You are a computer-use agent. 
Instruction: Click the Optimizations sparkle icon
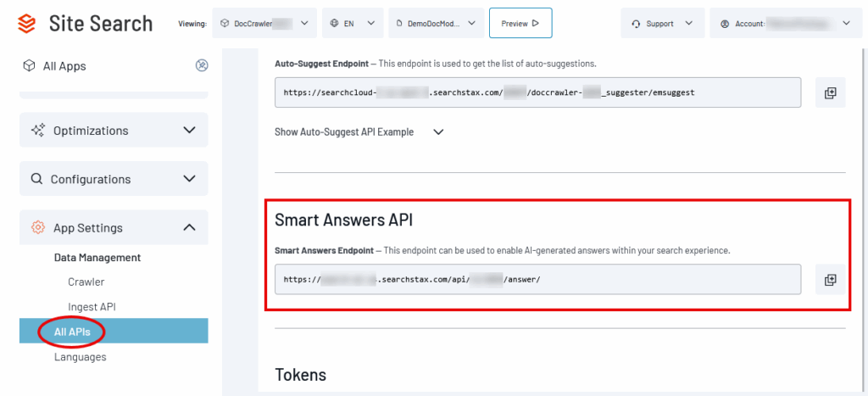38,131
